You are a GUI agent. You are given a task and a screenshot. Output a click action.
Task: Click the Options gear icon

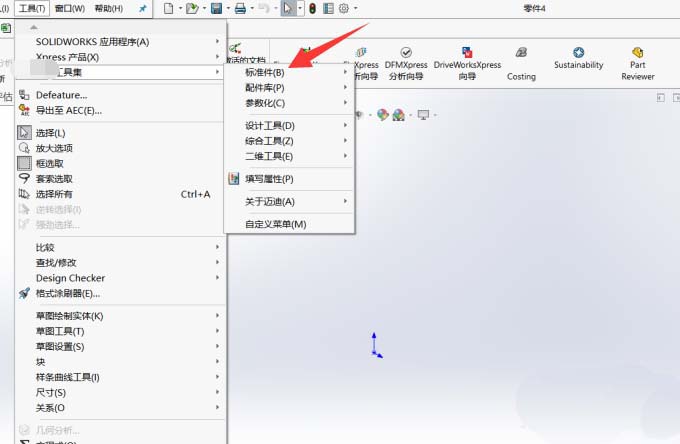[343, 8]
